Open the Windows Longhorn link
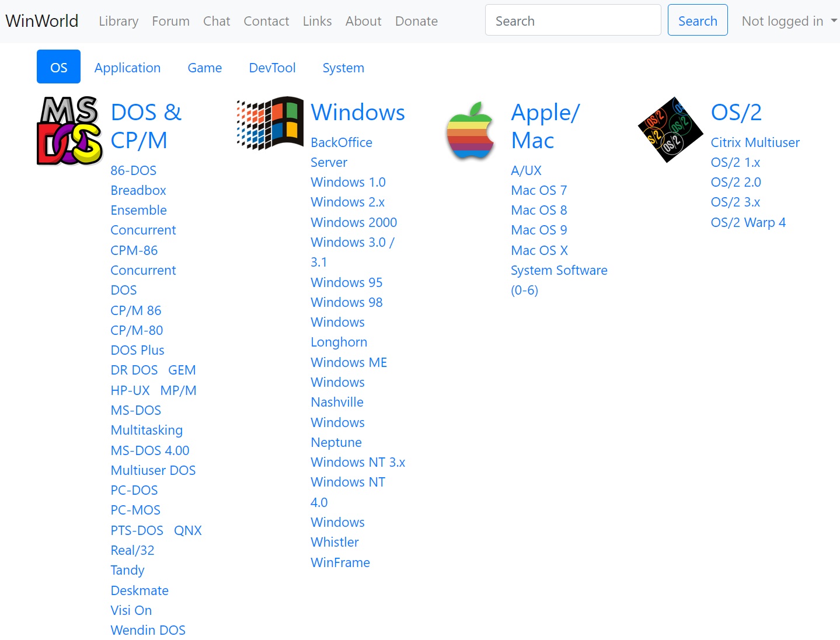Image resolution: width=840 pixels, height=640 pixels. pos(339,332)
